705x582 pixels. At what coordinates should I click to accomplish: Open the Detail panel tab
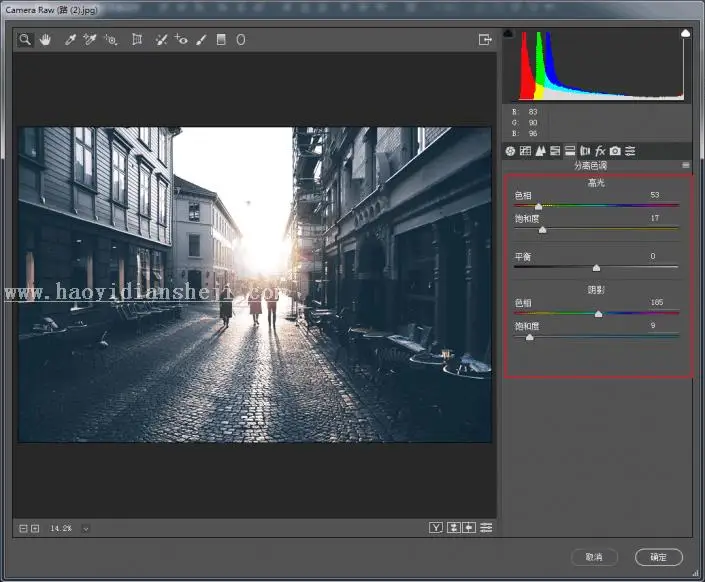(x=540, y=151)
